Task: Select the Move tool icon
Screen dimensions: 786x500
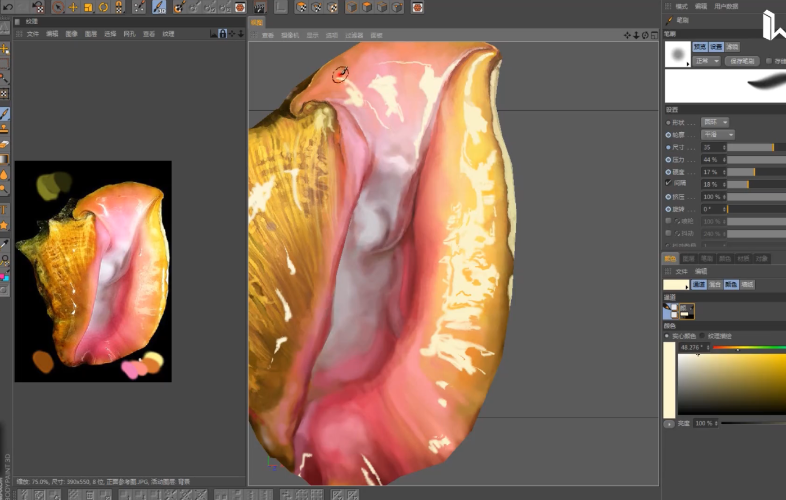Action: click(x=73, y=7)
